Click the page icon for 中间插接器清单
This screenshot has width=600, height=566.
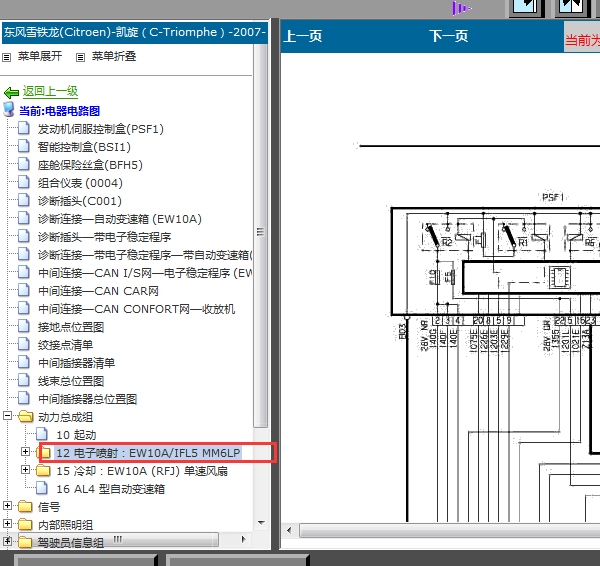(x=24, y=362)
